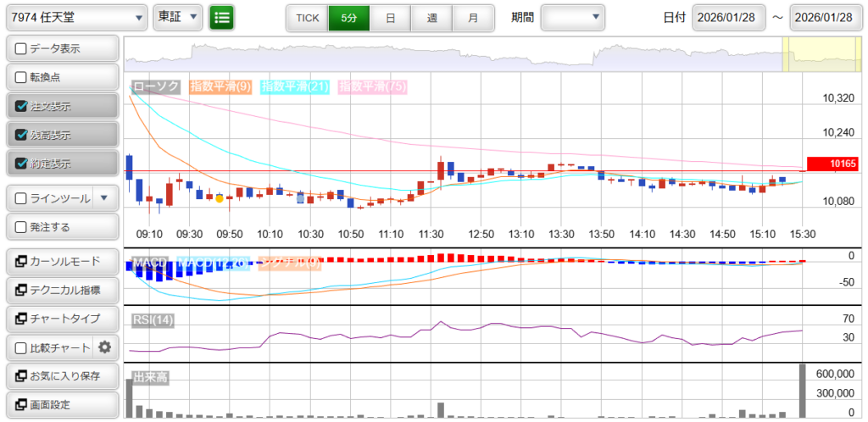868x422 pixels.
Task: Enable the データ表示 checkbox
Action: (22, 49)
